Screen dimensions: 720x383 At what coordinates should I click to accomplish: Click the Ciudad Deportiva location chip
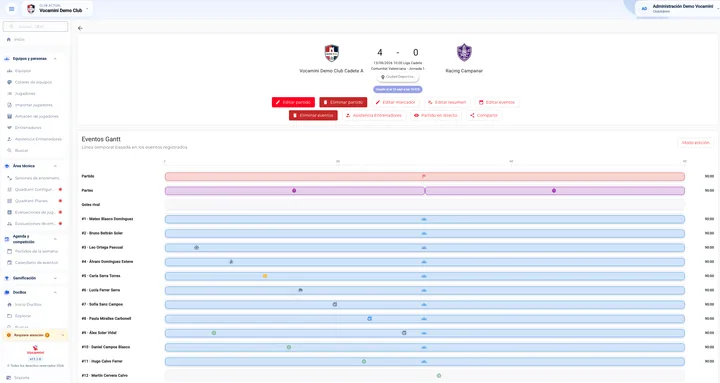pyautogui.click(x=398, y=77)
